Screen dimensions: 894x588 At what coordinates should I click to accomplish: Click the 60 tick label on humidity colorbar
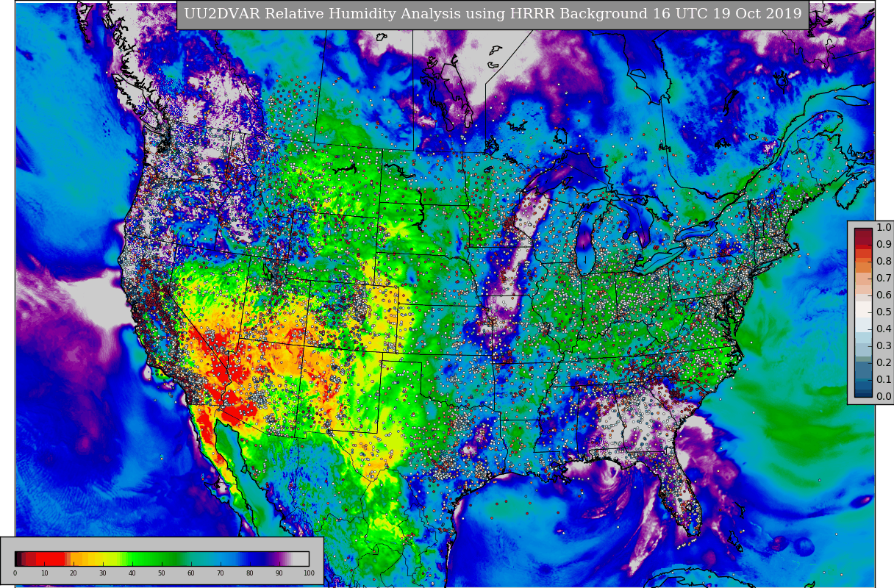[x=191, y=573]
